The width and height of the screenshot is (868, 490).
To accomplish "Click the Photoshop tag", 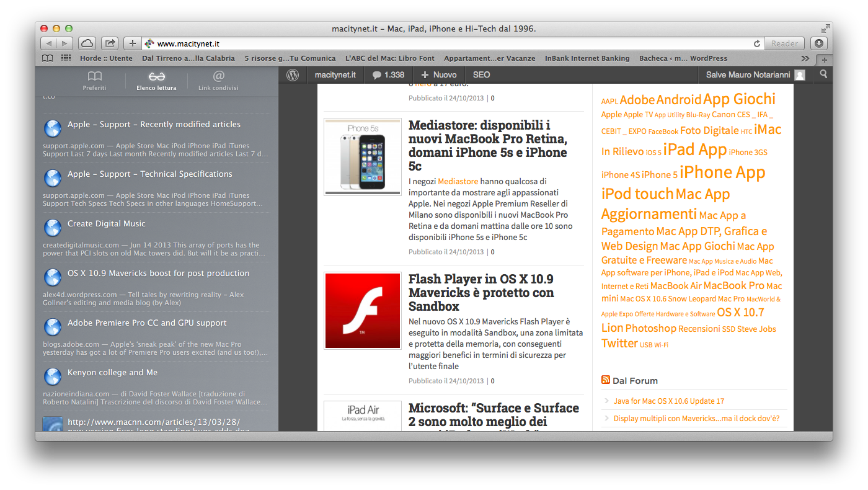I will 650,329.
